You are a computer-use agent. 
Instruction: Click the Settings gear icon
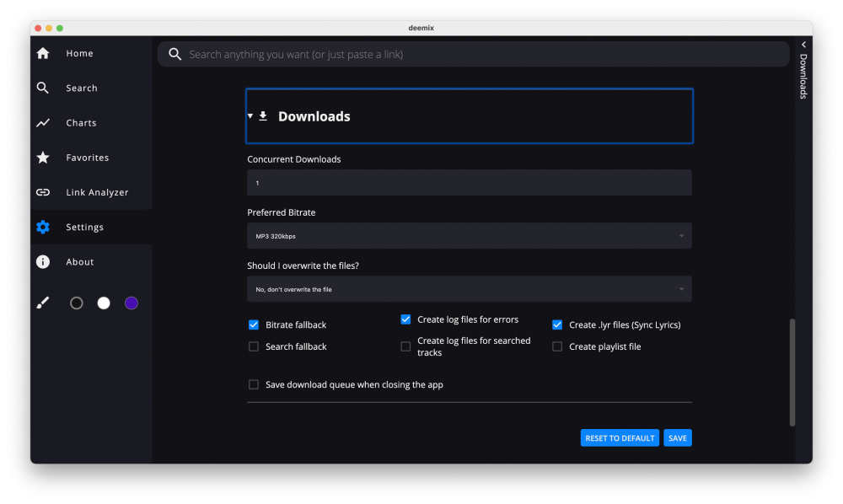tap(43, 228)
